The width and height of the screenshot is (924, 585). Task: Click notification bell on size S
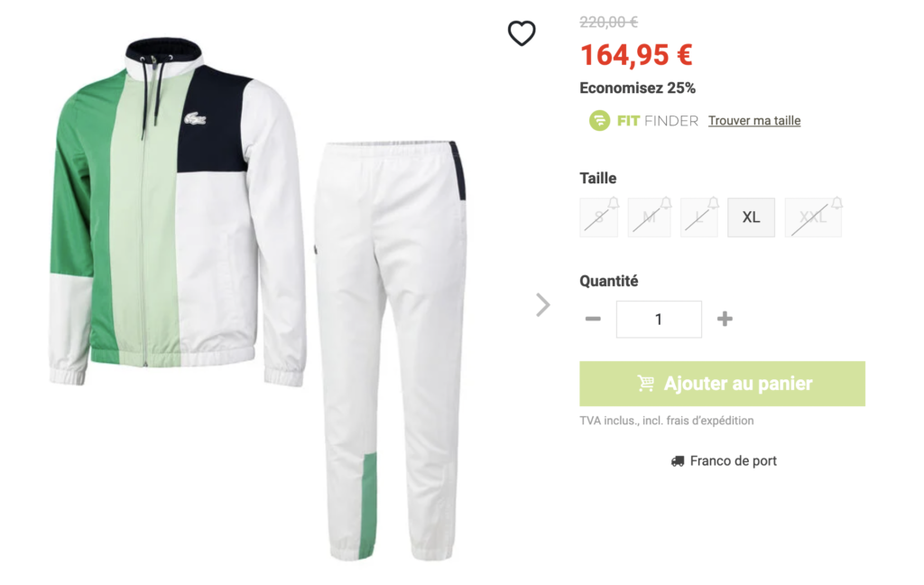pos(614,203)
